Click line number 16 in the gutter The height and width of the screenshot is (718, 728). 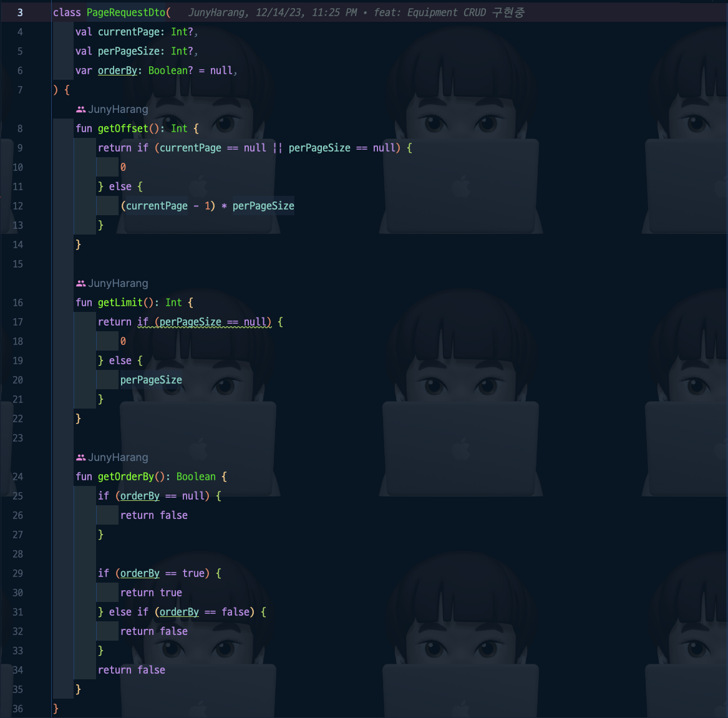click(x=17, y=303)
